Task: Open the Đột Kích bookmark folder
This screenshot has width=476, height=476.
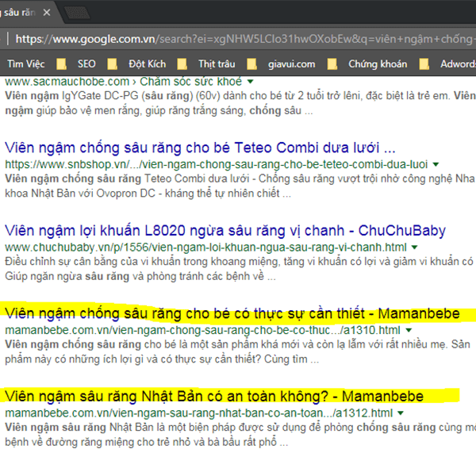Action: (x=136, y=63)
